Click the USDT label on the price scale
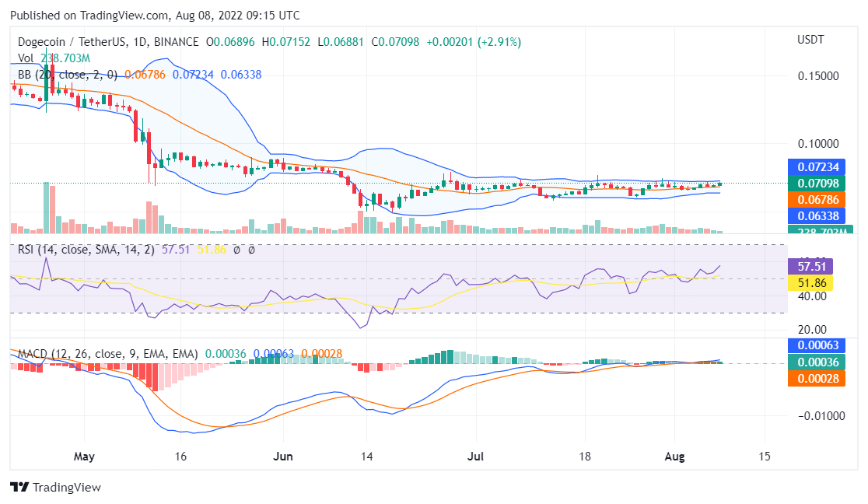 click(x=810, y=40)
